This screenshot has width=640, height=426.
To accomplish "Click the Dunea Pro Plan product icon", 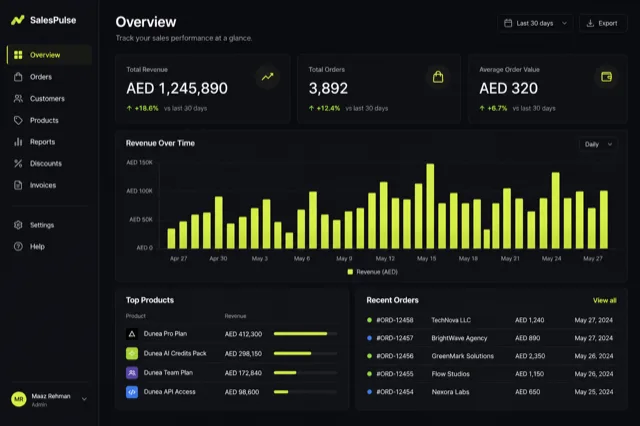I will pyautogui.click(x=132, y=334).
